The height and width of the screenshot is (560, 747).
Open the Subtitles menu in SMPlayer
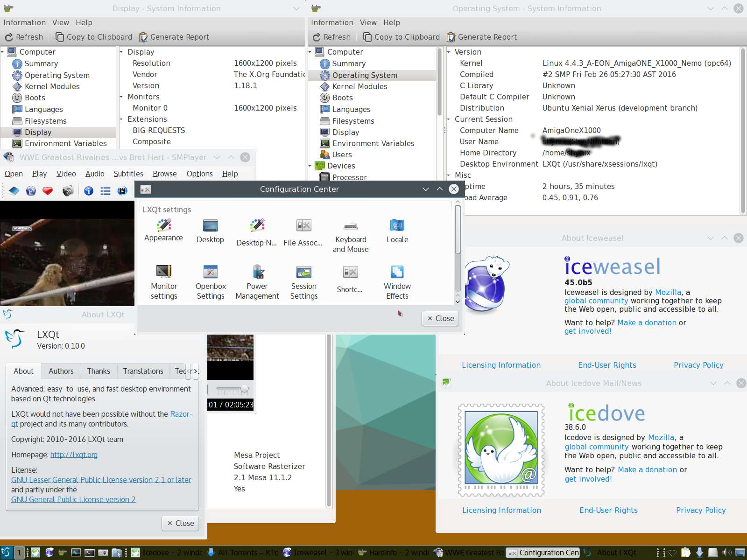(x=128, y=174)
